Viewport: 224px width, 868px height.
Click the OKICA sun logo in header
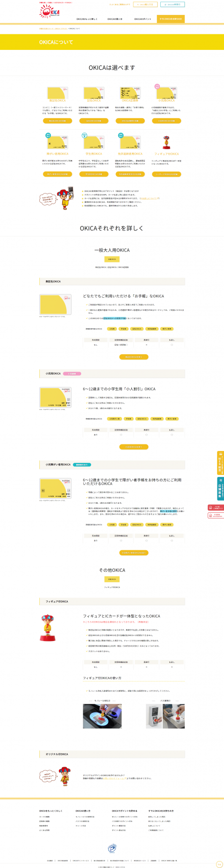(x=50, y=12)
